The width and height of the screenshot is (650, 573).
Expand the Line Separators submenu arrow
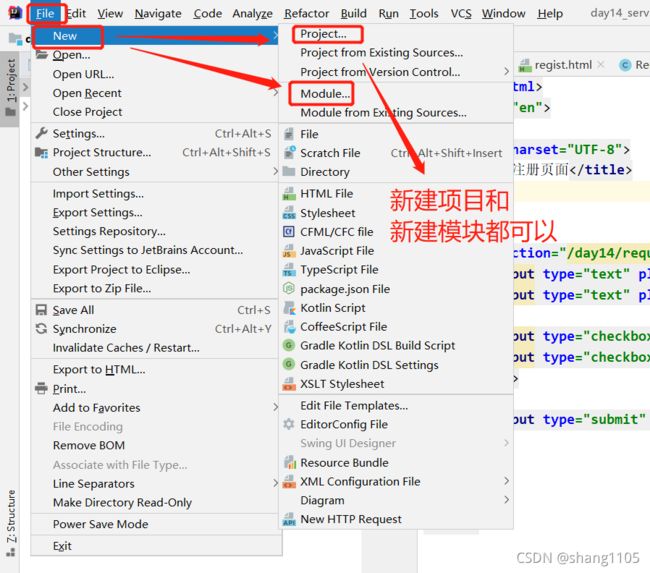point(275,483)
